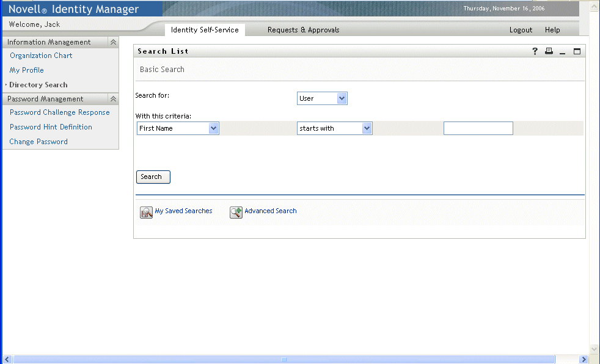Viewport: 600px width, 364px height.
Task: Open Password Challenge Response
Action: click(x=60, y=112)
